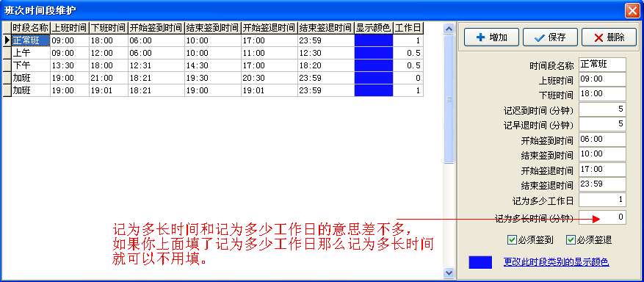The height and width of the screenshot is (282, 644).
Task: Click the 删除 (delete) button
Action: tap(609, 37)
